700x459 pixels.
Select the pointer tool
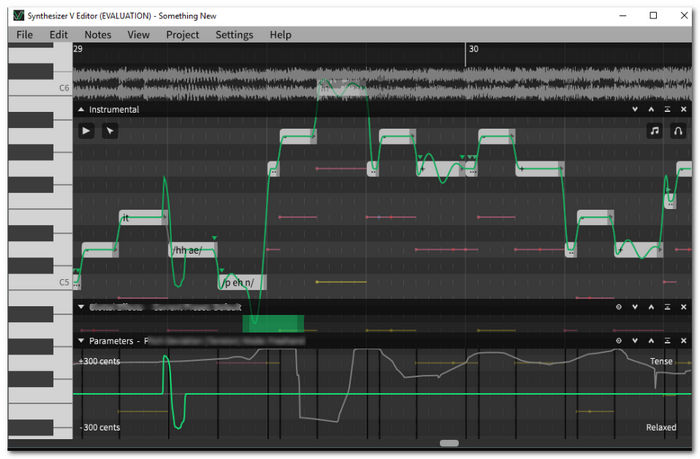point(110,131)
